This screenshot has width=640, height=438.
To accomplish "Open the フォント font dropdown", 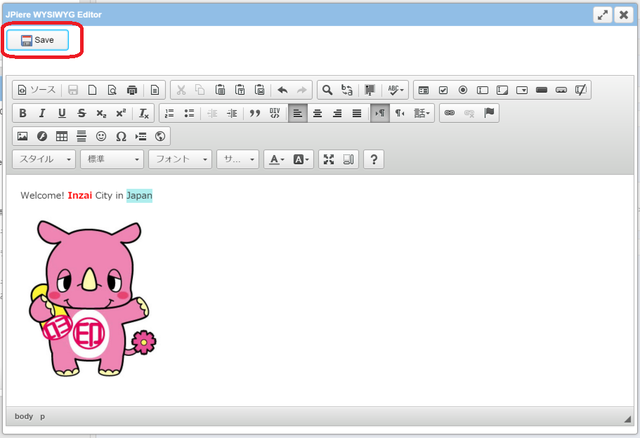I will click(179, 159).
